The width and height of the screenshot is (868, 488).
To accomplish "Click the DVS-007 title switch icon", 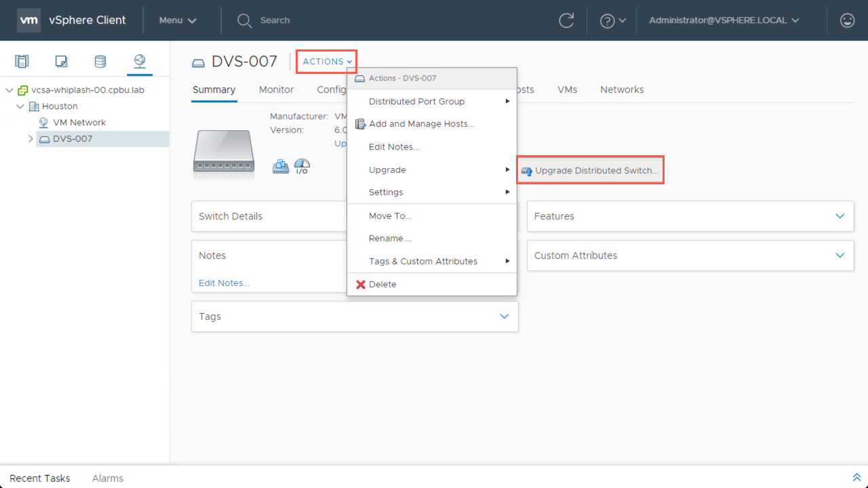I will pyautogui.click(x=199, y=63).
